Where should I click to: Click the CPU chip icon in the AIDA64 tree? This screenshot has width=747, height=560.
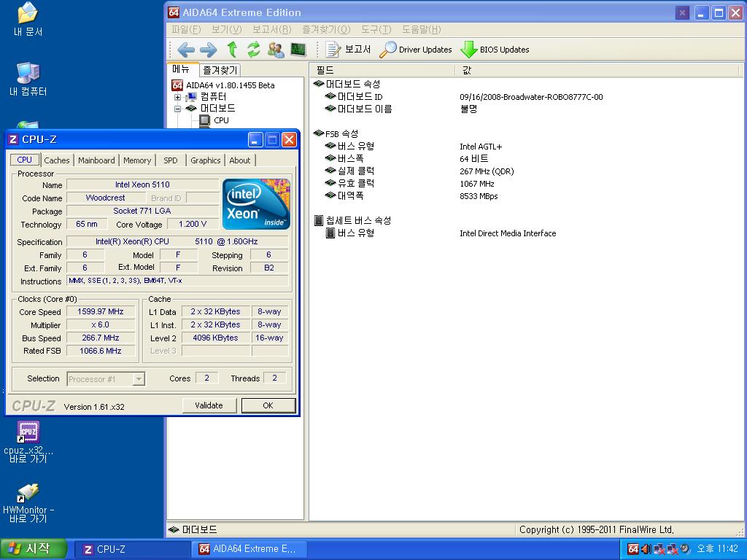pyautogui.click(x=205, y=120)
